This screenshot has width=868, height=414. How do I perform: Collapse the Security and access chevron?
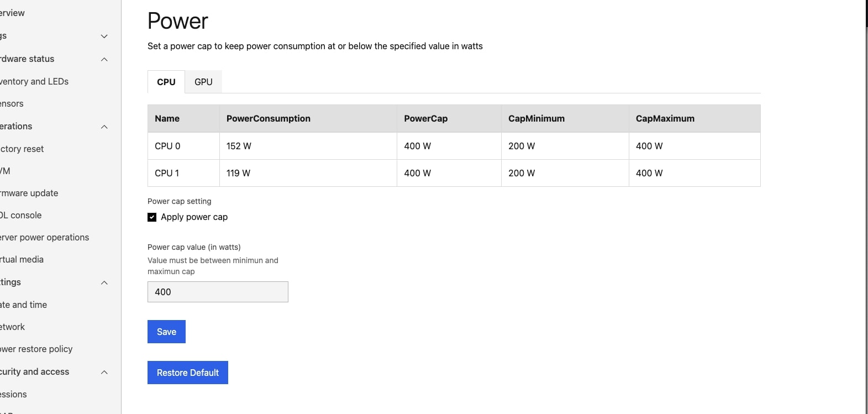click(x=104, y=372)
